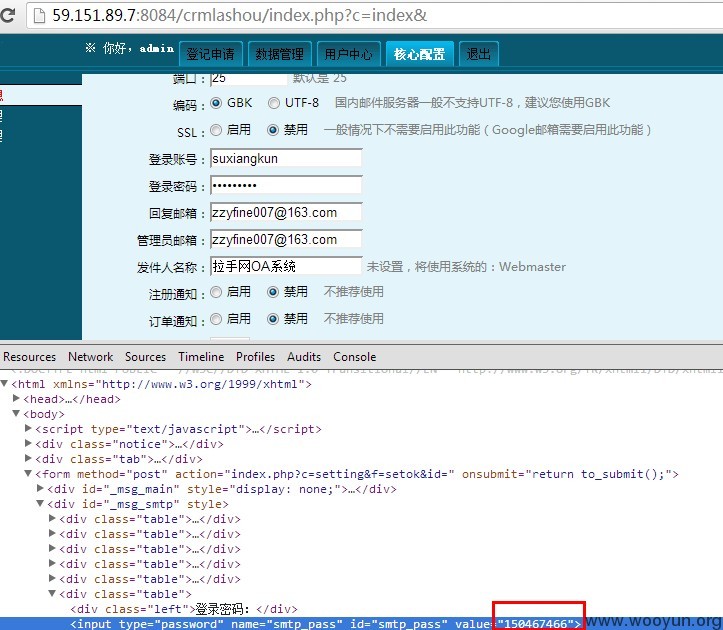
Task: Collapse the form method post node
Action: point(28,473)
